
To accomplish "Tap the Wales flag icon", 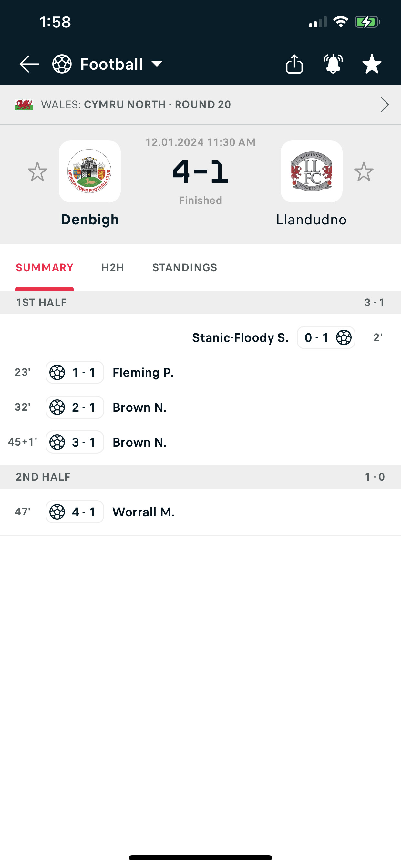I will [x=24, y=105].
